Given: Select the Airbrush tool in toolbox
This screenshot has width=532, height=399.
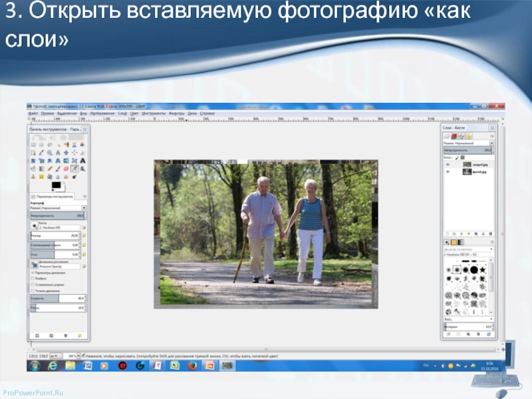Looking at the screenshot, I should pyautogui.click(x=75, y=168).
